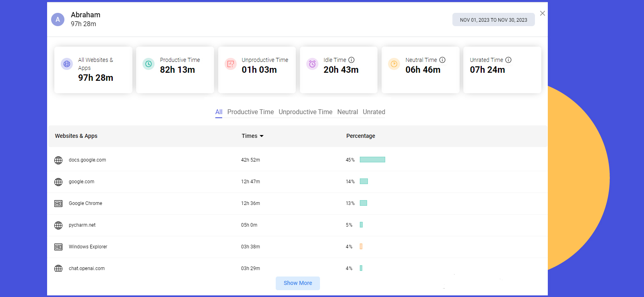644x297 pixels.
Task: Click the 03h 29m time value
Action: [x=250, y=268]
